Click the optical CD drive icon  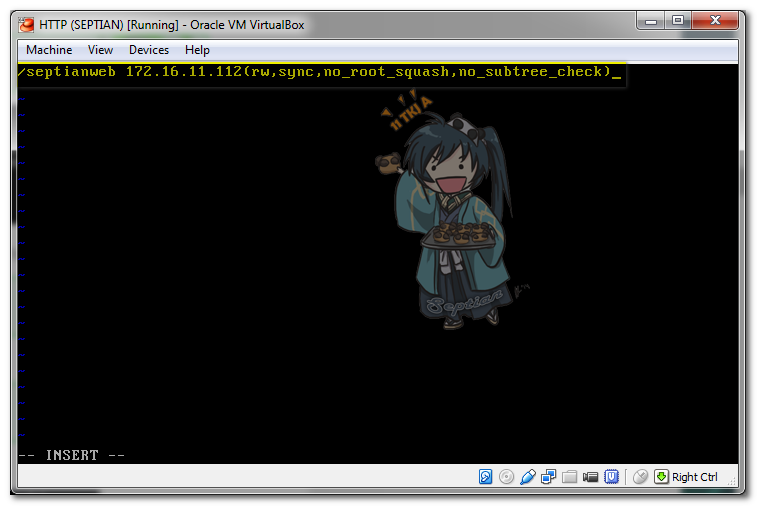[506, 477]
